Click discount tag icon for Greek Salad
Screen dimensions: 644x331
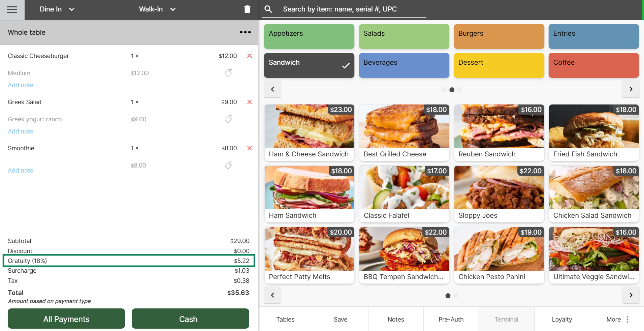pyautogui.click(x=228, y=119)
